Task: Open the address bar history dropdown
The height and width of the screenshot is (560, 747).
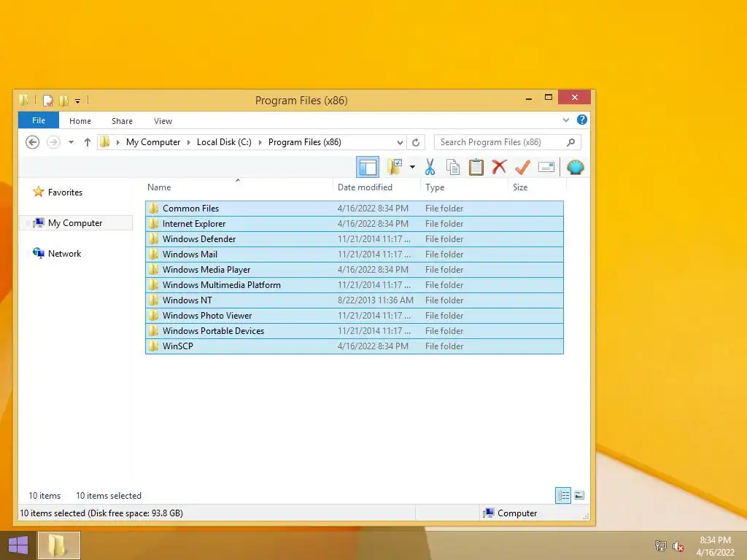Action: pos(400,142)
